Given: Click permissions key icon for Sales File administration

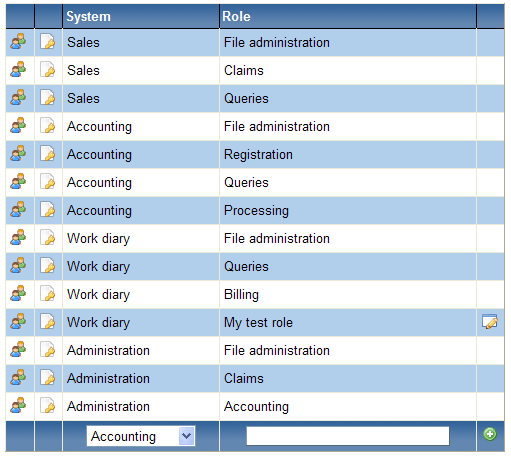Looking at the screenshot, I should (x=48, y=42).
